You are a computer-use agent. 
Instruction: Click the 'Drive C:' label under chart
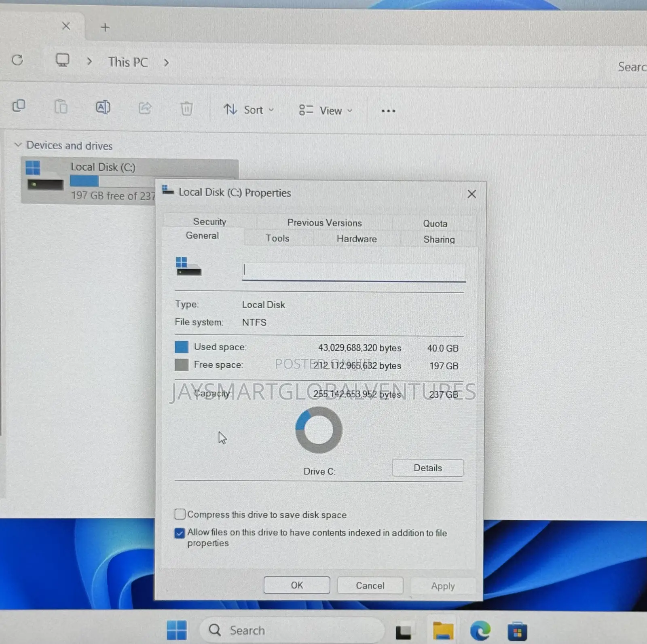319,471
